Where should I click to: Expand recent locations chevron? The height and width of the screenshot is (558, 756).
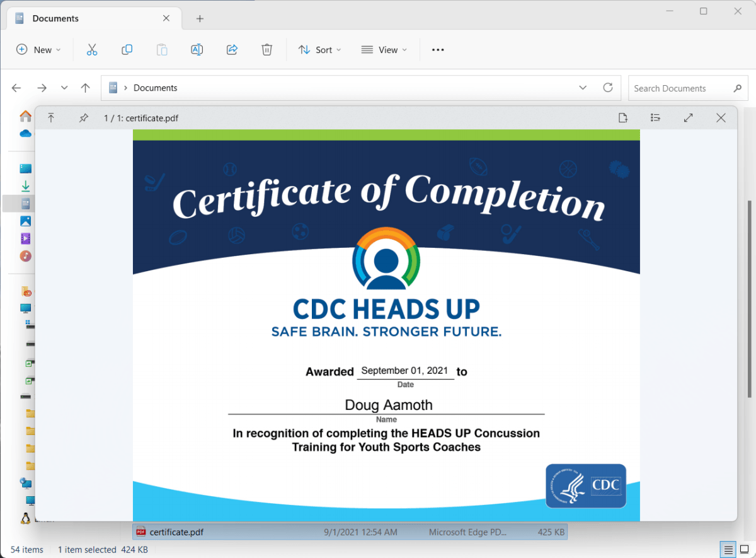(x=64, y=88)
